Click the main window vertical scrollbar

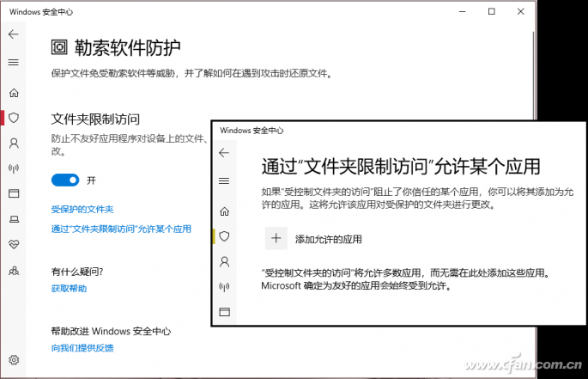click(x=533, y=75)
